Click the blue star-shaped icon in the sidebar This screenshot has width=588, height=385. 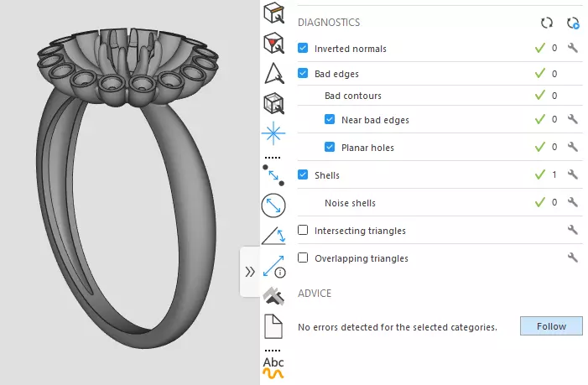[274, 133]
